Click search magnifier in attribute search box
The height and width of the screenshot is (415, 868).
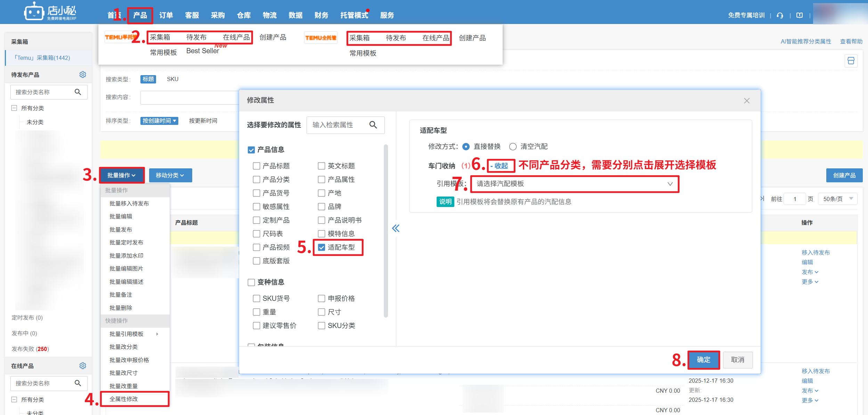click(x=373, y=125)
